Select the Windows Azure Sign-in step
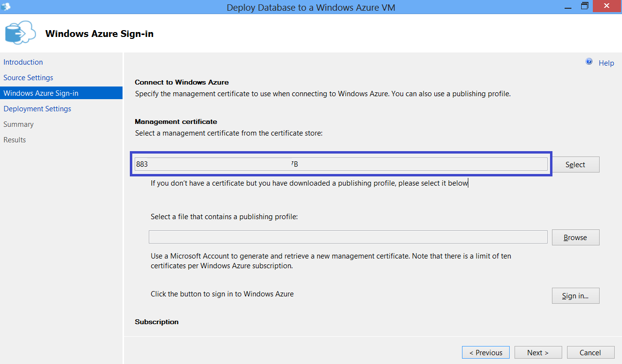622x364 pixels. (41, 93)
